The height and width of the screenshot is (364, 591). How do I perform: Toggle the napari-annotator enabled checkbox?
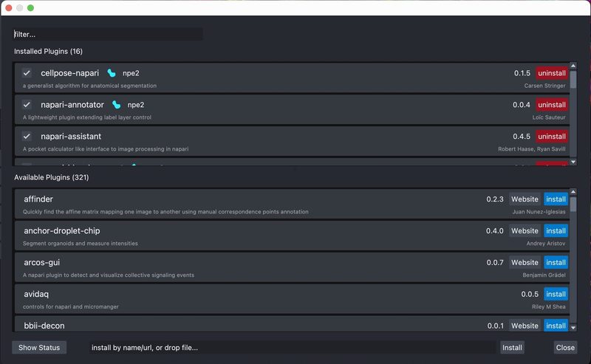(27, 104)
